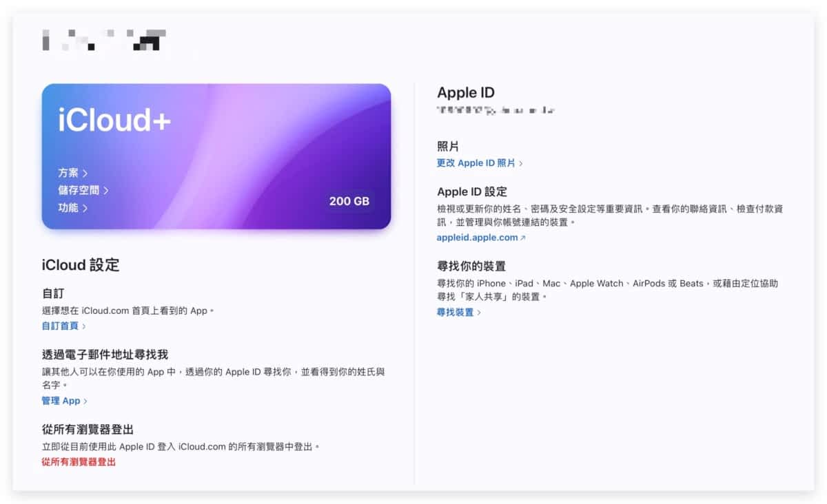Click the chevron after 更改 Apple ID 照片

pos(521,164)
